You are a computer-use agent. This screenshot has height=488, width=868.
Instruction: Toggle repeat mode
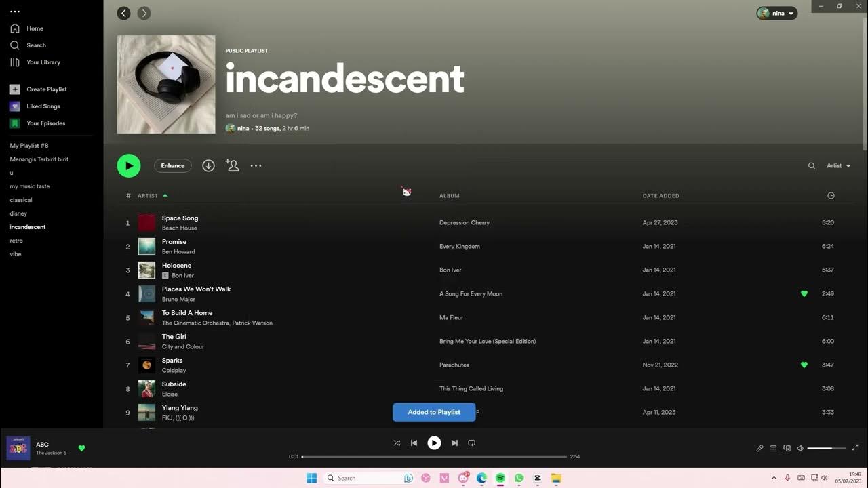pos(471,443)
